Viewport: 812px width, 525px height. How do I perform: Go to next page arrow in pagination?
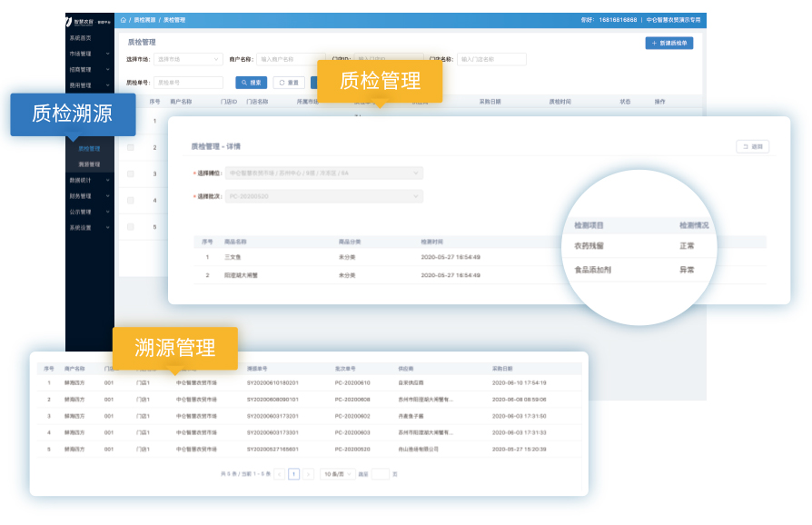pos(308,474)
